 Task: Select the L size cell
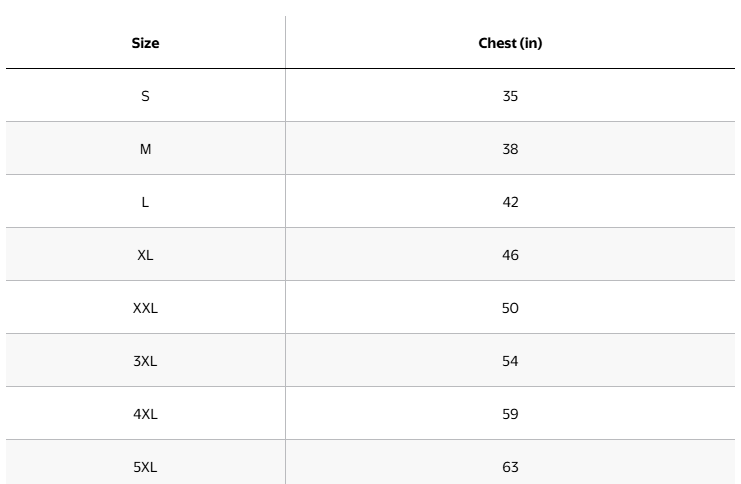click(x=146, y=202)
